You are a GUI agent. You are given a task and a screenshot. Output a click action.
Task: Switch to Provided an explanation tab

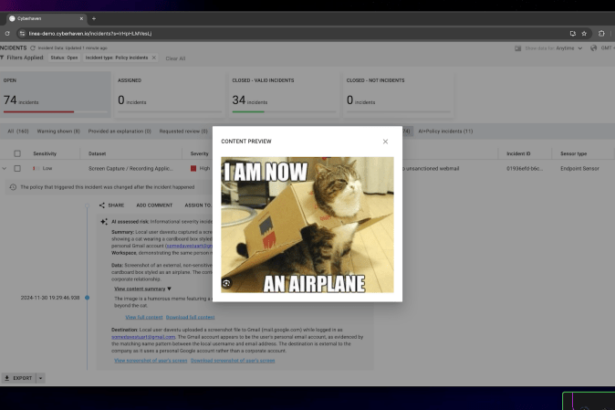pyautogui.click(x=120, y=131)
